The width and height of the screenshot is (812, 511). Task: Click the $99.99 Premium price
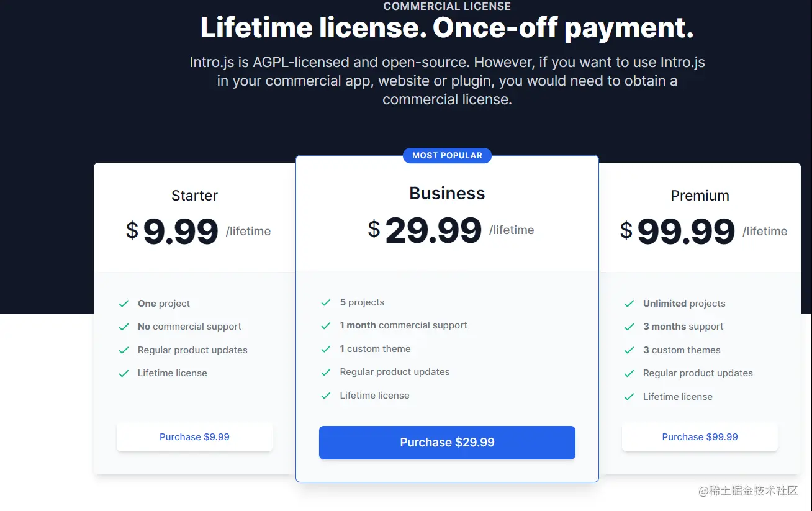coord(686,232)
